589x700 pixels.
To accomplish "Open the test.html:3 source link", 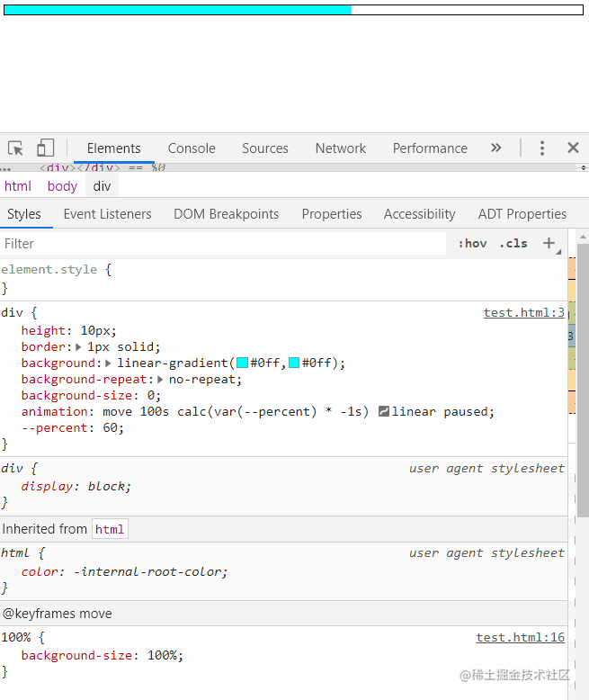I will click(524, 312).
